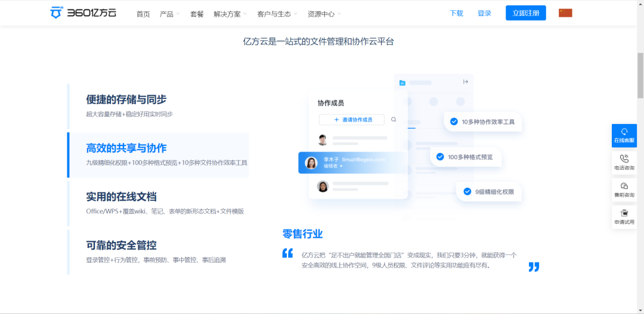
Task: Click headline 亿方云是一站式的文件管理和协作云平台
Action: click(318, 42)
